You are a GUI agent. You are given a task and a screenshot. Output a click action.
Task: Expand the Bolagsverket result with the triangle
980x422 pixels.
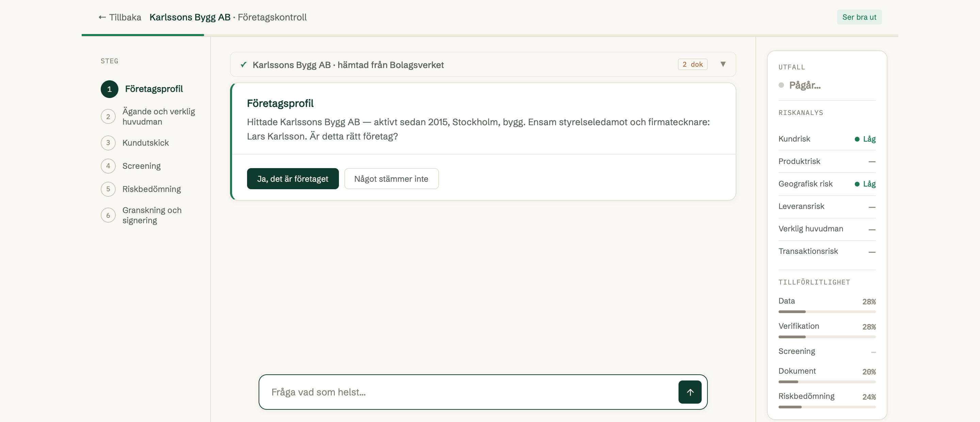point(723,64)
